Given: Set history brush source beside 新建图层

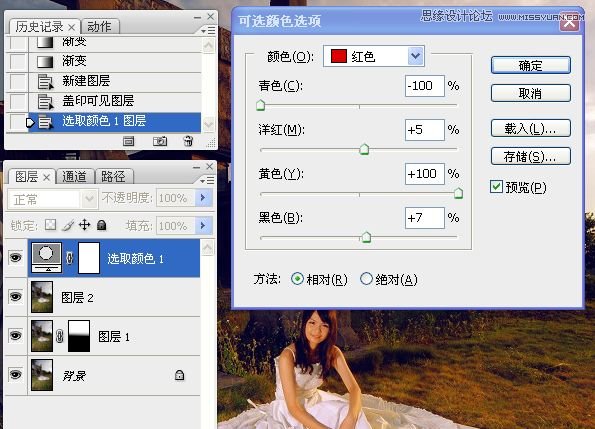Looking at the screenshot, I should coord(17,81).
